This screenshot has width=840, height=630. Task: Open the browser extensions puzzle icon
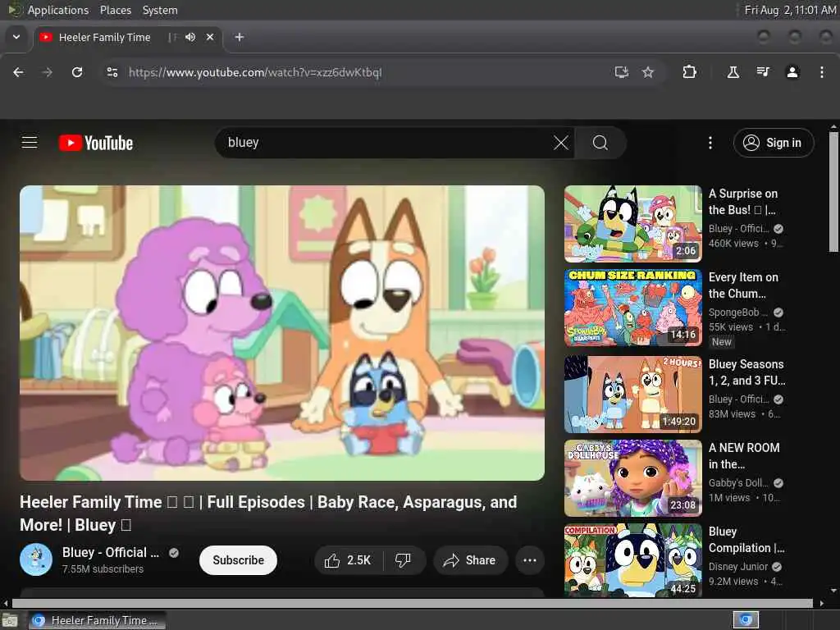(689, 72)
